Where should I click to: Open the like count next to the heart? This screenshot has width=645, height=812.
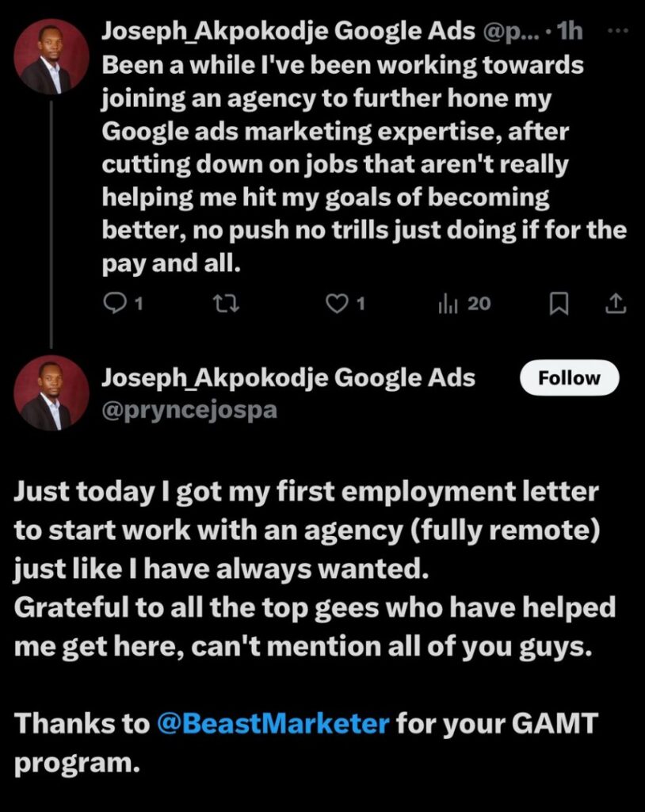click(361, 304)
